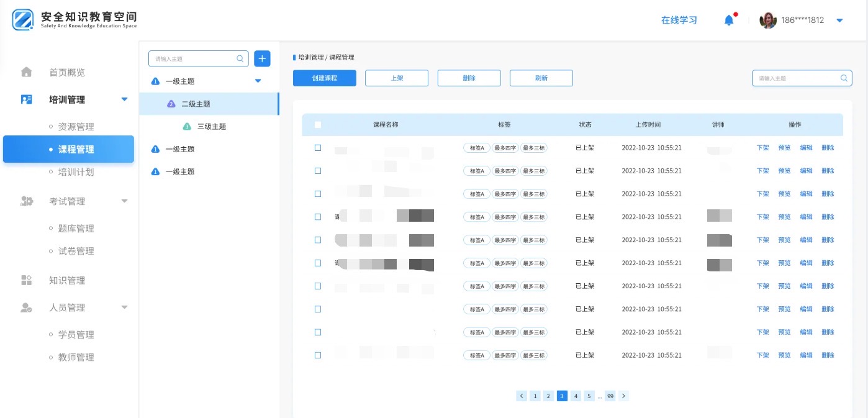Click the 创建课程 button
Screen dimensions: 868x418
pos(325,78)
